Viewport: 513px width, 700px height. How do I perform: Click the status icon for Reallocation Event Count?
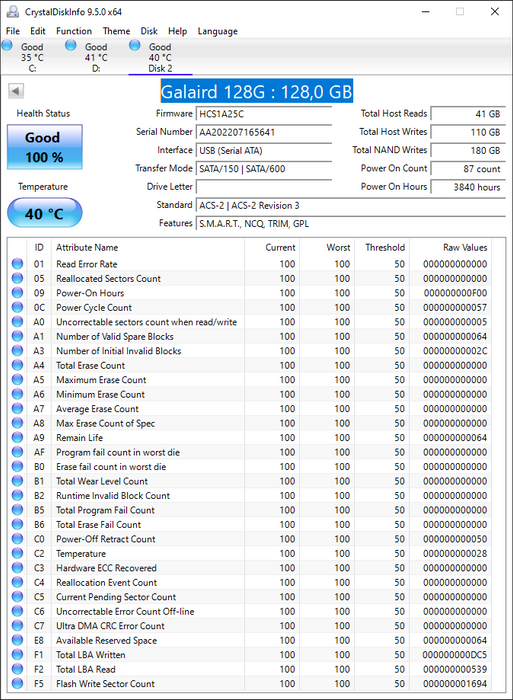coord(17,582)
